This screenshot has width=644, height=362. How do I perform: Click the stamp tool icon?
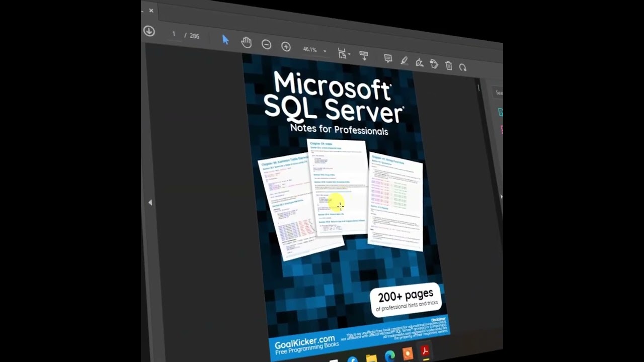tap(434, 64)
